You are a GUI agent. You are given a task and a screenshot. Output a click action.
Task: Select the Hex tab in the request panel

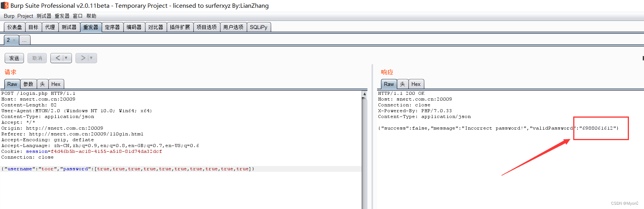(x=56, y=84)
